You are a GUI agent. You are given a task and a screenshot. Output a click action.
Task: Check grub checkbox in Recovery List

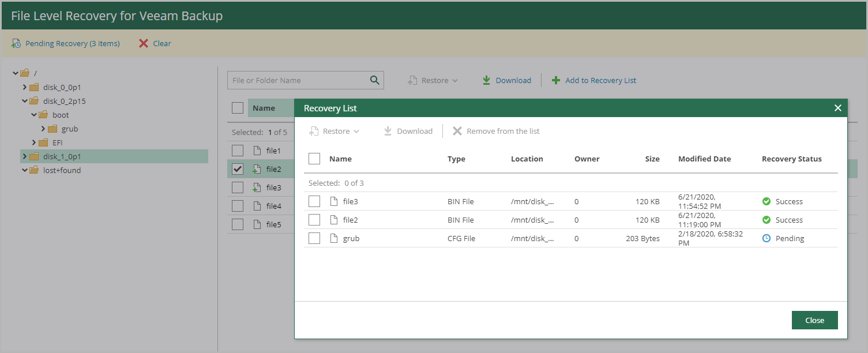(314, 238)
